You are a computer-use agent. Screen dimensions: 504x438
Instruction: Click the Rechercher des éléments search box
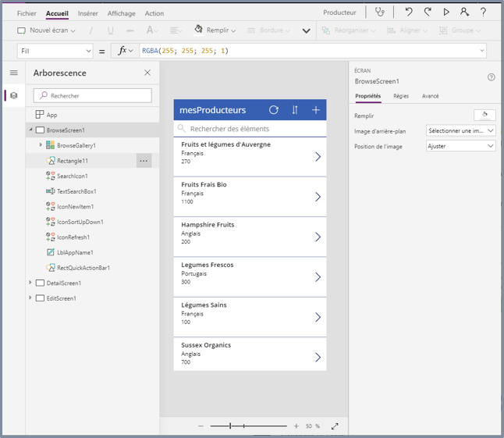(250, 129)
